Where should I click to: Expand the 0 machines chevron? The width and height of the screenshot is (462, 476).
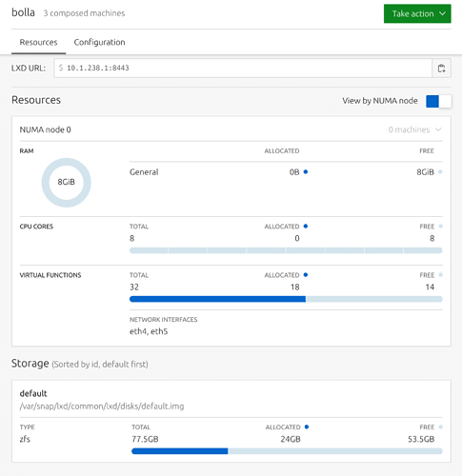pyautogui.click(x=438, y=129)
